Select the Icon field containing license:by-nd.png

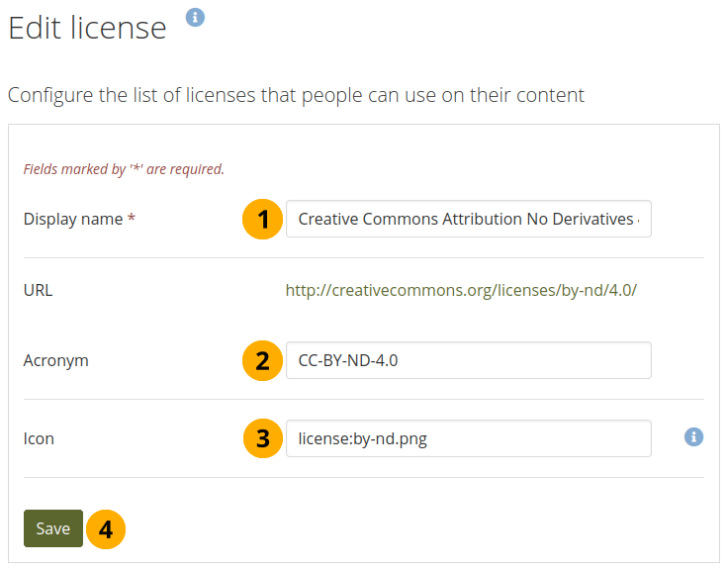click(468, 438)
